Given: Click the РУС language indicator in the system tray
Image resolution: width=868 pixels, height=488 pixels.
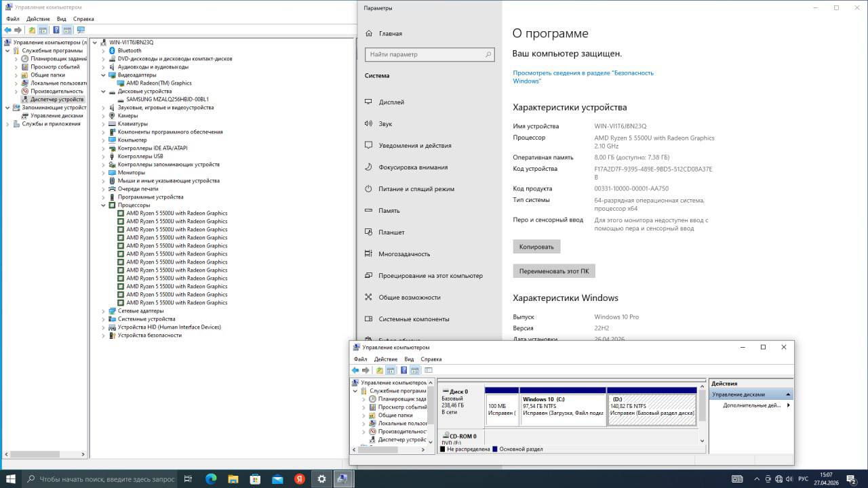Looking at the screenshot, I should tap(803, 479).
